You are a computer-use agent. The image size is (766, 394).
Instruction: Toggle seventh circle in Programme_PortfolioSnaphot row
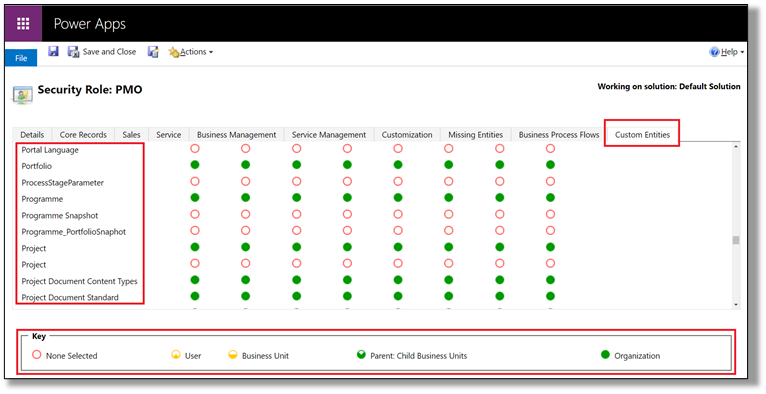[500, 230]
